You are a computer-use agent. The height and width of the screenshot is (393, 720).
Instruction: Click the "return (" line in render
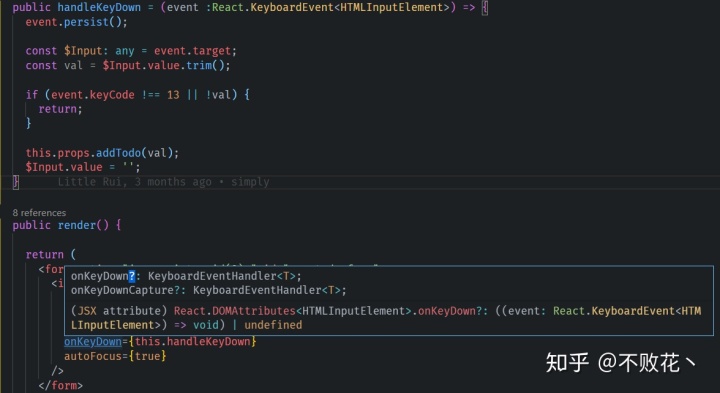(x=51, y=254)
